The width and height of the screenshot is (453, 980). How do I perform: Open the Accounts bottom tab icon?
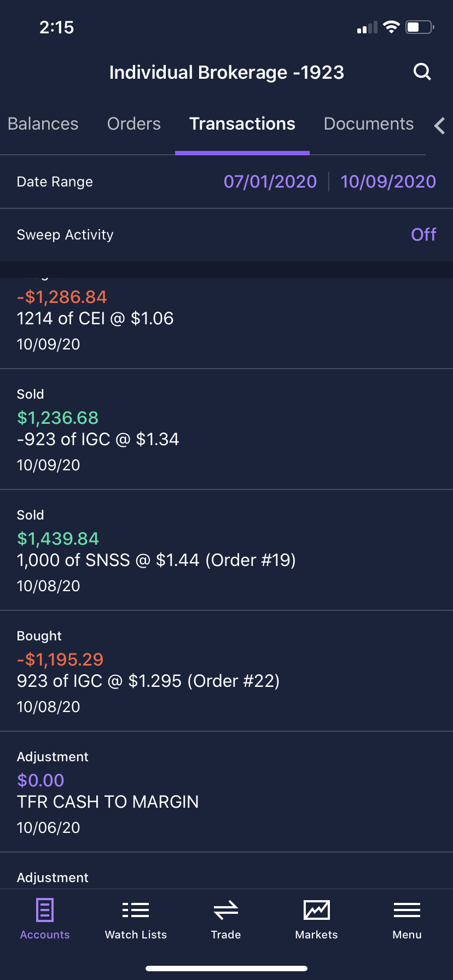pyautogui.click(x=45, y=911)
